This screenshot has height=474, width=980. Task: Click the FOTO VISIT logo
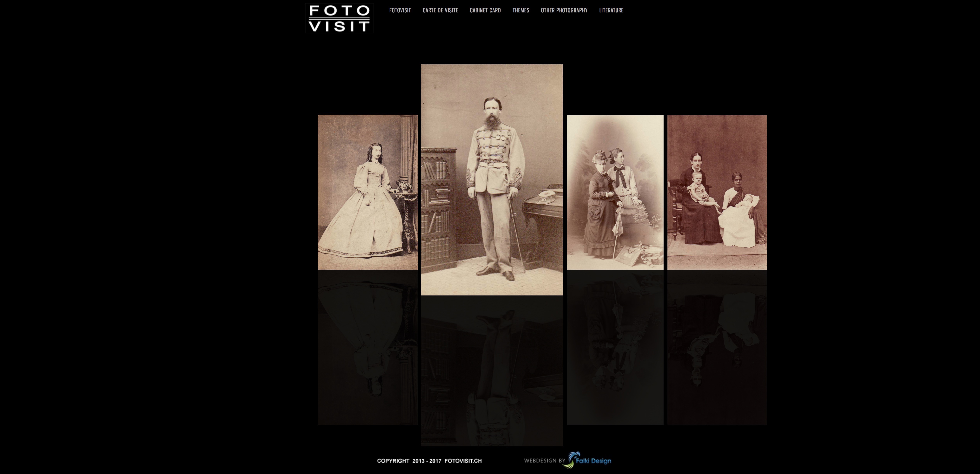click(x=339, y=18)
